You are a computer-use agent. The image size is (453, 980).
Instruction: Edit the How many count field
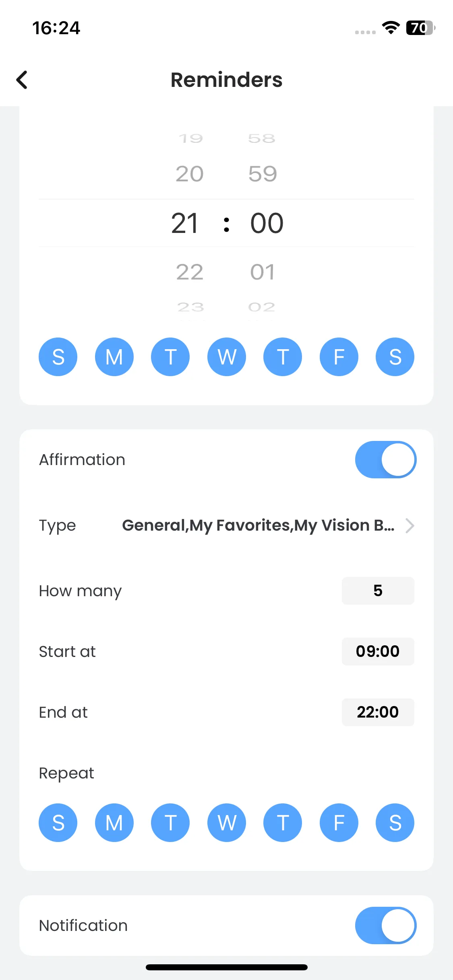pyautogui.click(x=377, y=591)
